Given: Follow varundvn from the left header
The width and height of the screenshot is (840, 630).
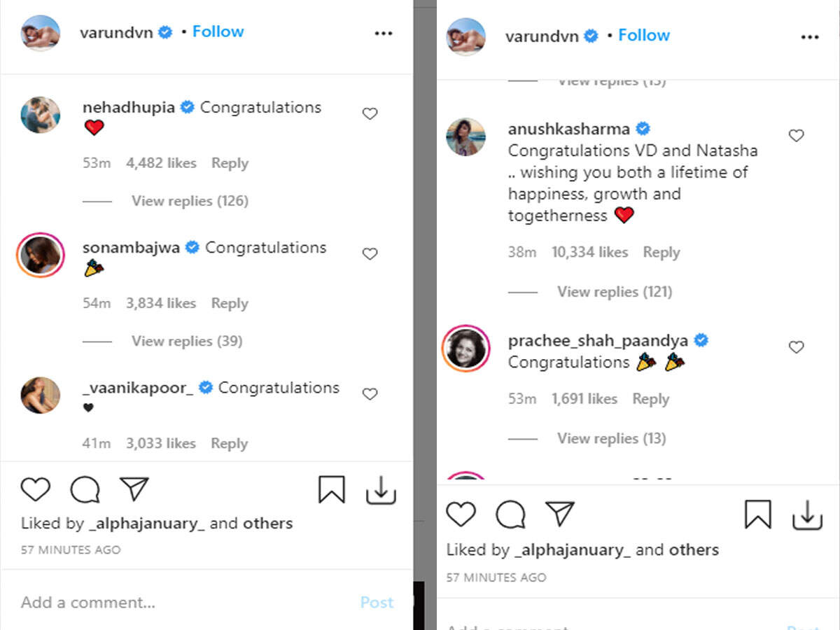Looking at the screenshot, I should tap(218, 31).
